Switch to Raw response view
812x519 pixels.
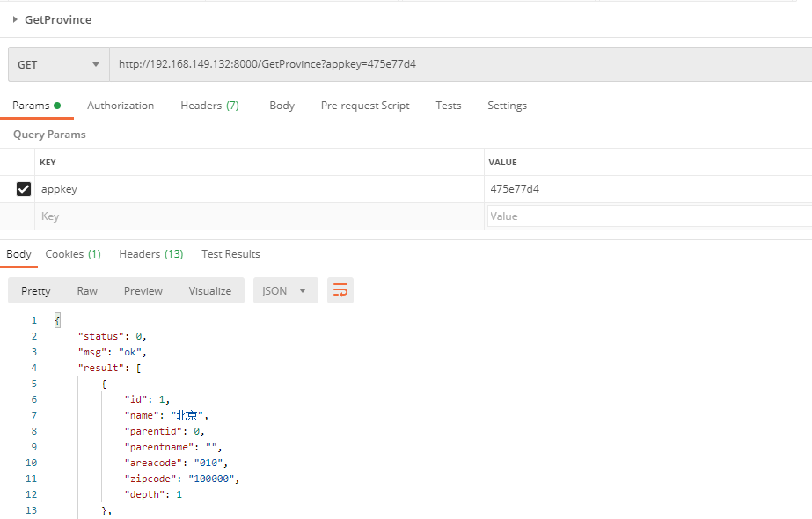click(x=87, y=291)
